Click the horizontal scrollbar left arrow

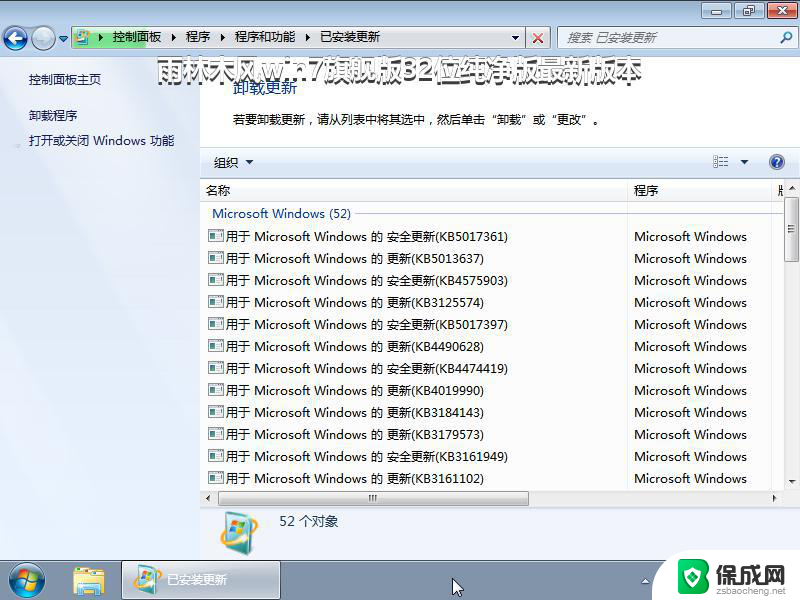208,498
